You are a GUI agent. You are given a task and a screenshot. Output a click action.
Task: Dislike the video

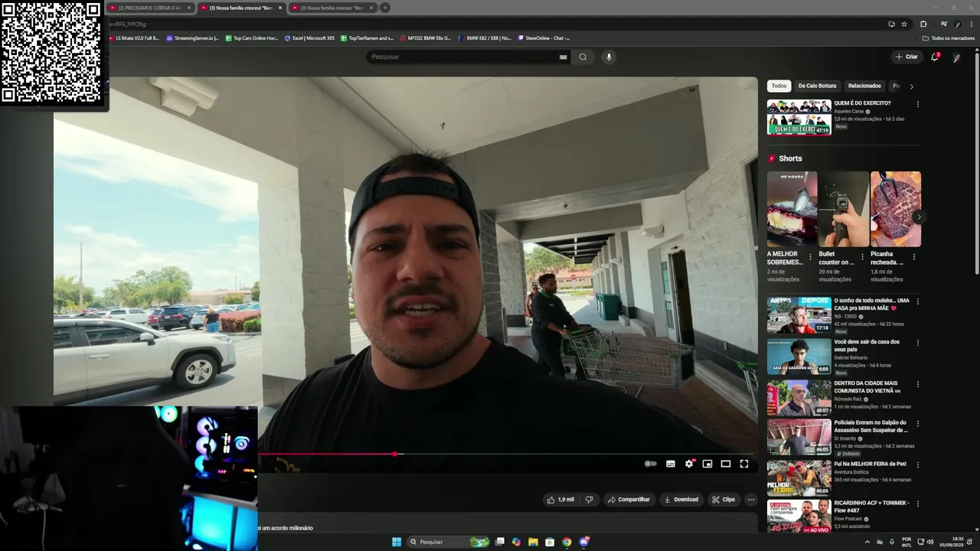point(589,500)
